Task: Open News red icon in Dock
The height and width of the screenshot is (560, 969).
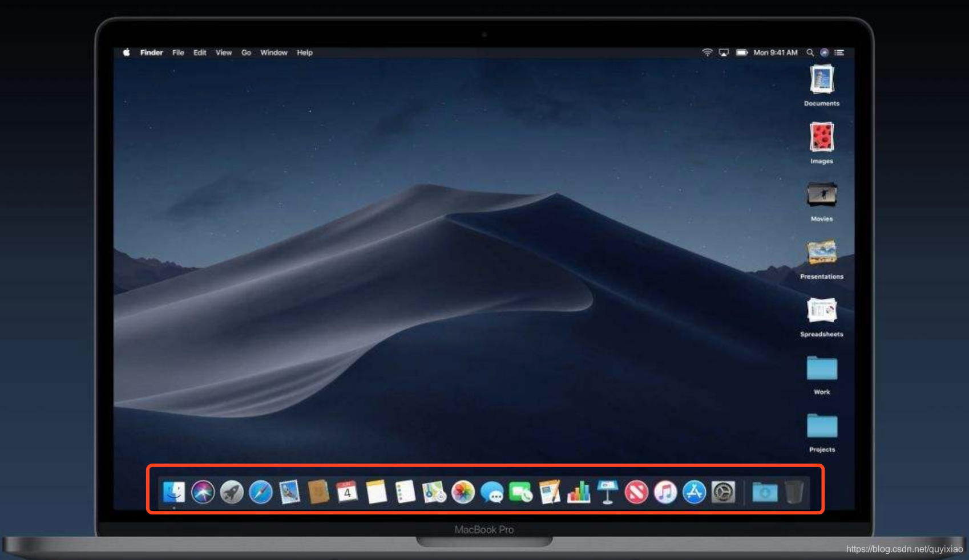Action: [636, 492]
